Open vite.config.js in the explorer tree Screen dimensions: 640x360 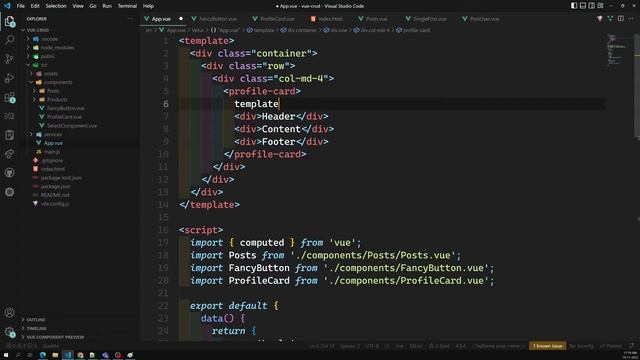pos(55,204)
